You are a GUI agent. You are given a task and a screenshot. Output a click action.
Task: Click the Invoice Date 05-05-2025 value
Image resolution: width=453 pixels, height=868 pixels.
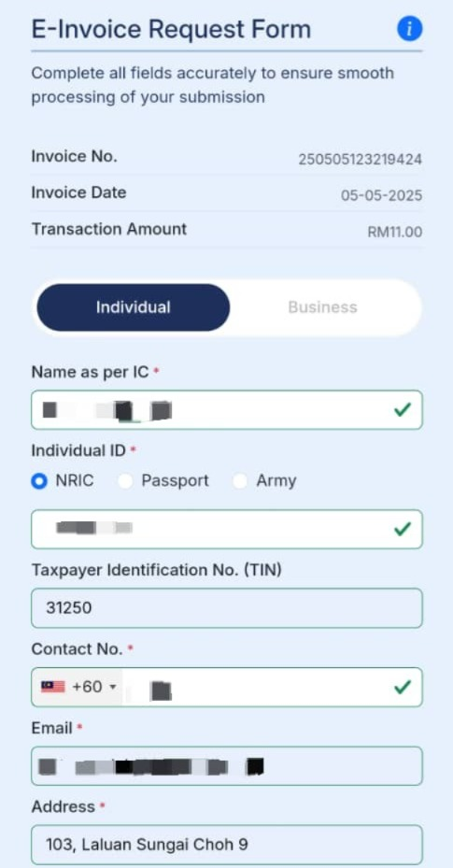(x=382, y=195)
